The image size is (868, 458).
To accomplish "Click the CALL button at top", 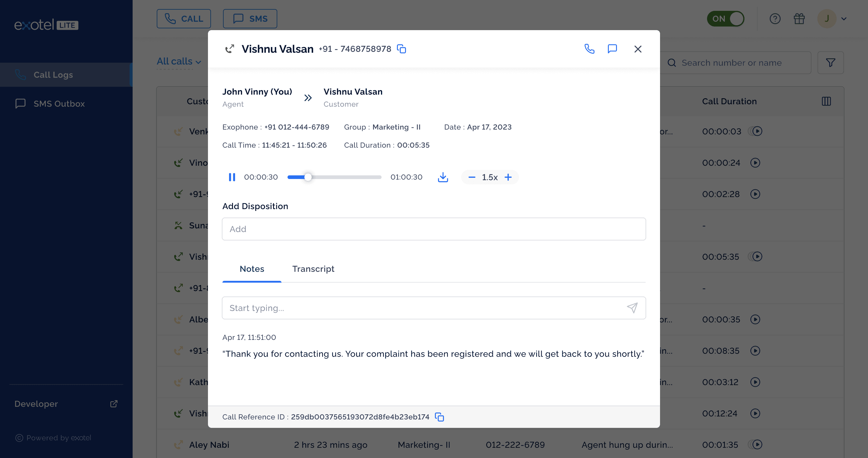I will coord(184,18).
